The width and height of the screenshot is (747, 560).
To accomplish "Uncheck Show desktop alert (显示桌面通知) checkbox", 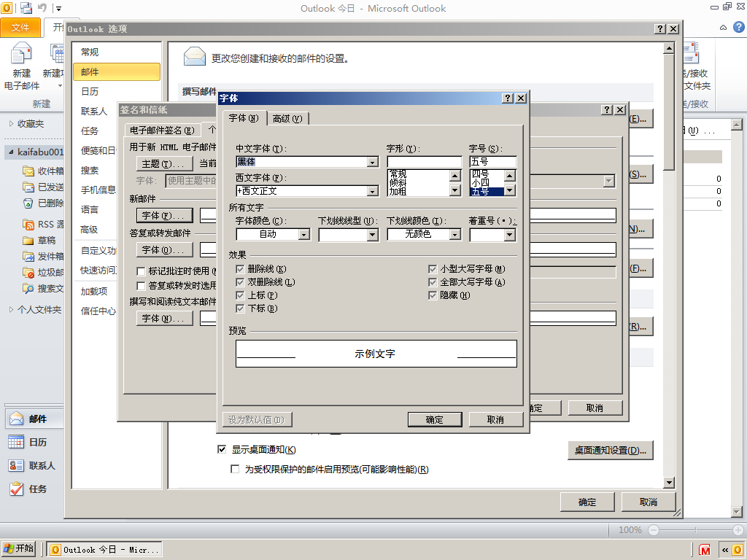I will (x=222, y=449).
